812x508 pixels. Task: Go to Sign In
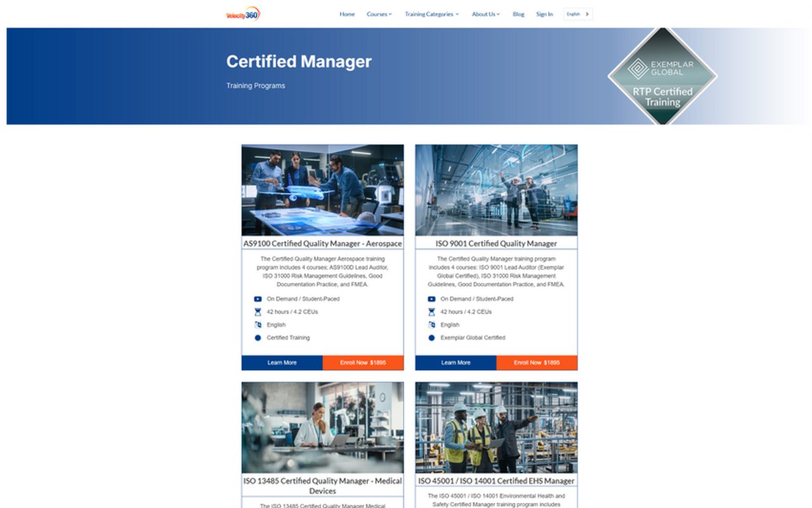pos(544,14)
